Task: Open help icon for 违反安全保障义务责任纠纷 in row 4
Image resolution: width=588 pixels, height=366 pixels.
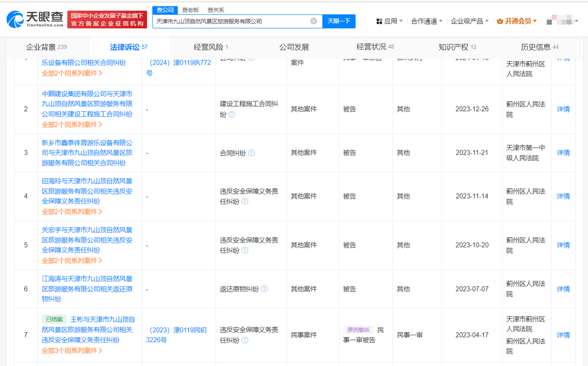Action: coord(245,201)
